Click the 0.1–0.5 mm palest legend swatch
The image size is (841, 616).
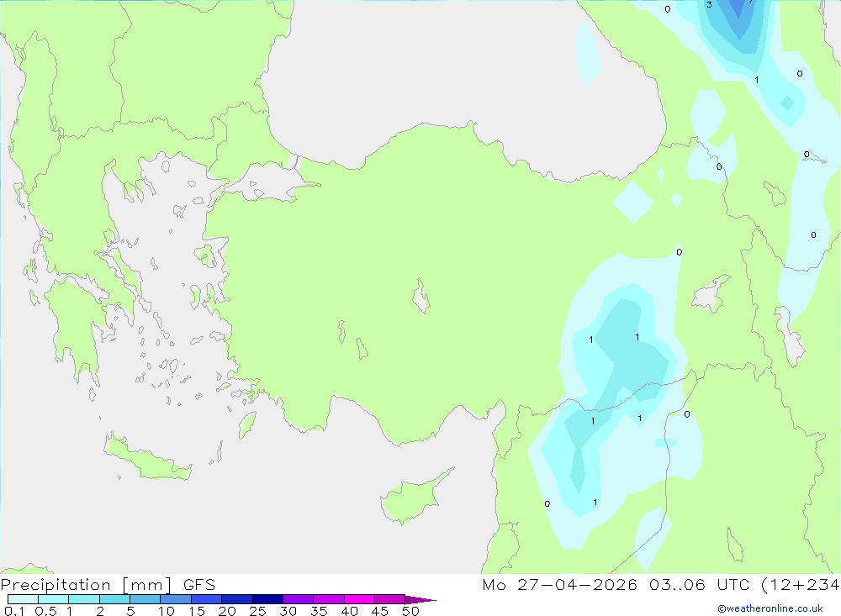pos(23,599)
